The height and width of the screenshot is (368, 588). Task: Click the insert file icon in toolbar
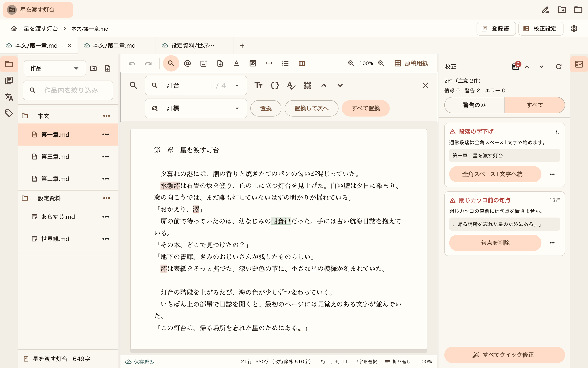220,64
